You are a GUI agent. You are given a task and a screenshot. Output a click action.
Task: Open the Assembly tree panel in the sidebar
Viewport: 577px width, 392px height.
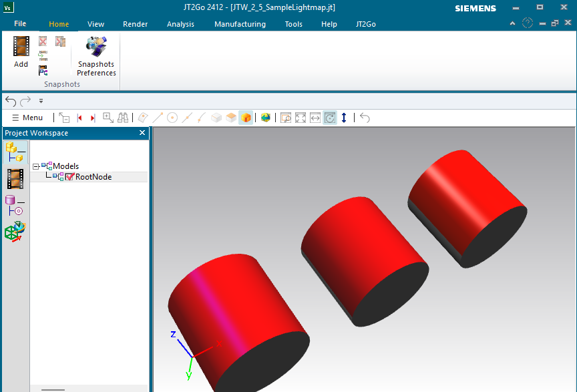[15, 152]
